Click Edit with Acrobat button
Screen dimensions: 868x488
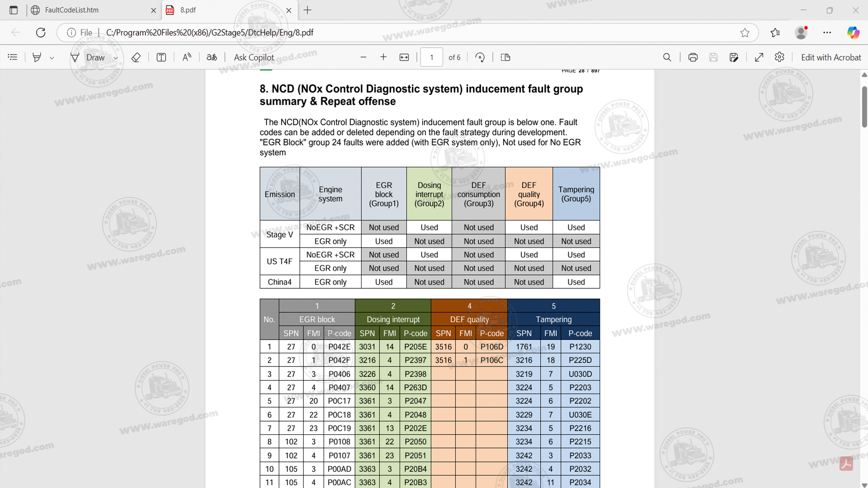830,57
